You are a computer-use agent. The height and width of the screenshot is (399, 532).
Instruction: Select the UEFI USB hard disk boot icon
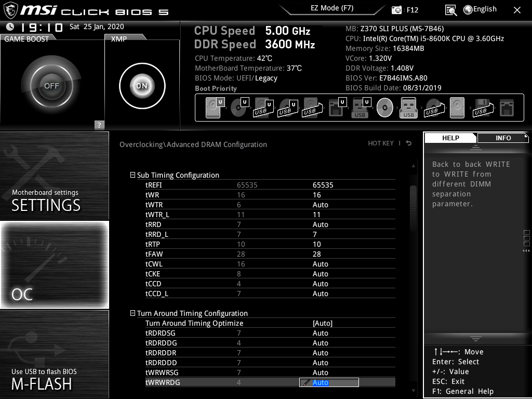264,108
